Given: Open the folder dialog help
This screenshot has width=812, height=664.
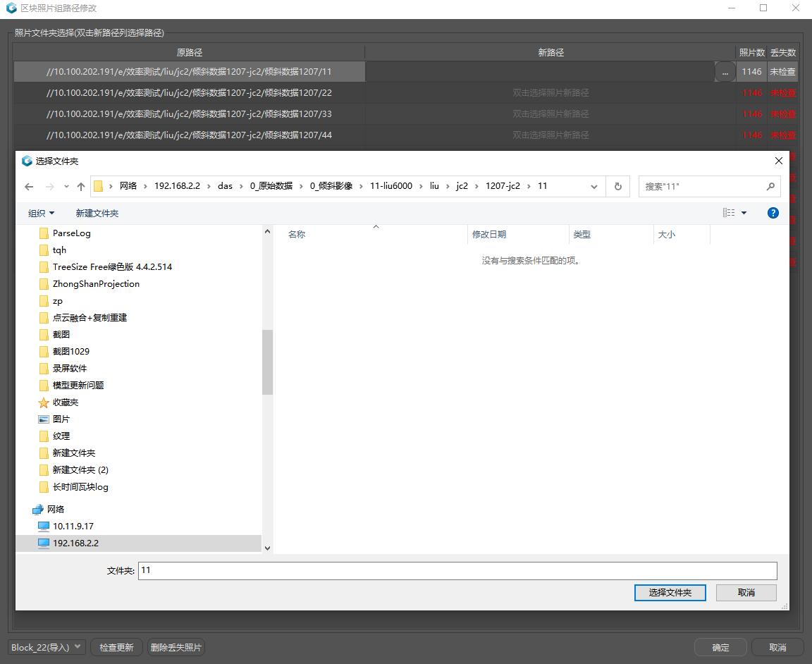Looking at the screenshot, I should click(773, 213).
